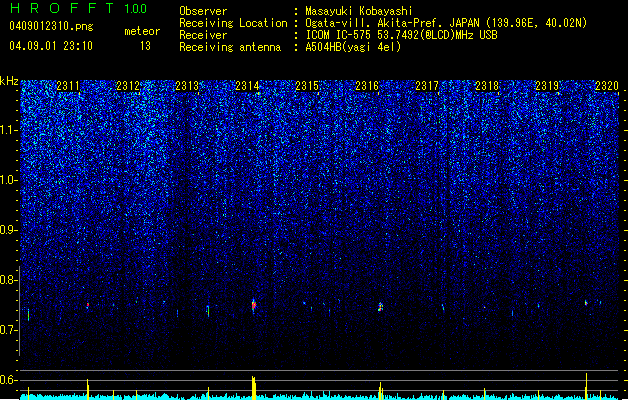
Task: Click the 0.6 kHz axis tick label
Action: (9, 380)
